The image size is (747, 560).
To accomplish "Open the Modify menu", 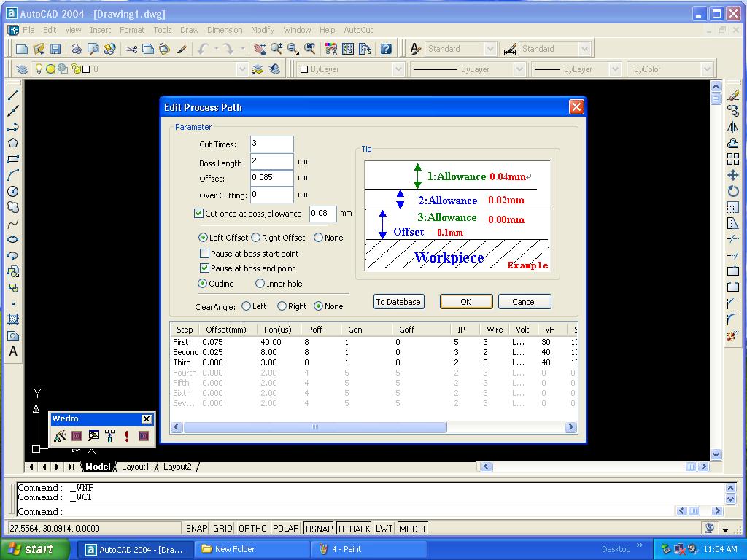I will 263,30.
